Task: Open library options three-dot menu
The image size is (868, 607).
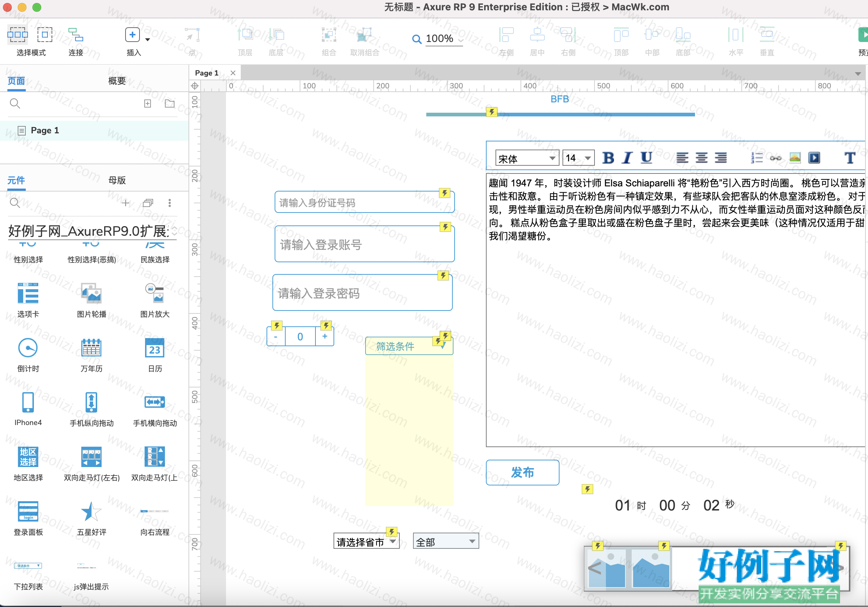Action: click(170, 203)
